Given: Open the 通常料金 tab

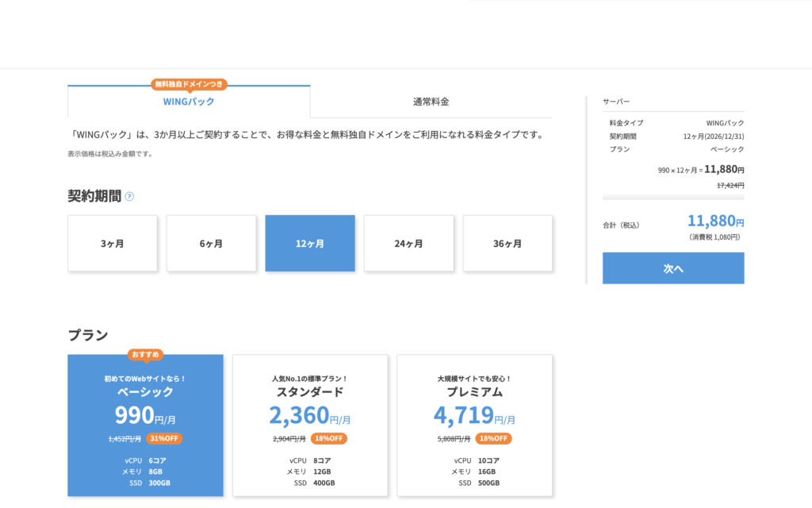Looking at the screenshot, I should pos(431,102).
